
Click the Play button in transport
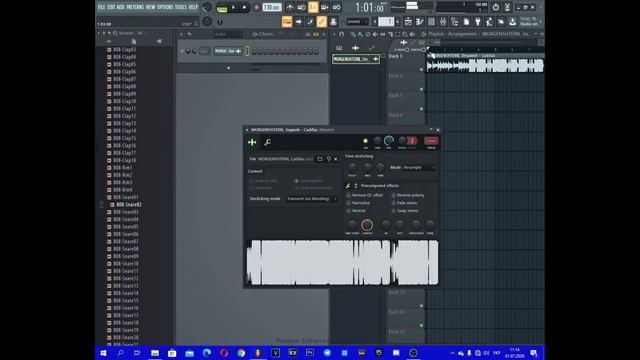[233, 7]
